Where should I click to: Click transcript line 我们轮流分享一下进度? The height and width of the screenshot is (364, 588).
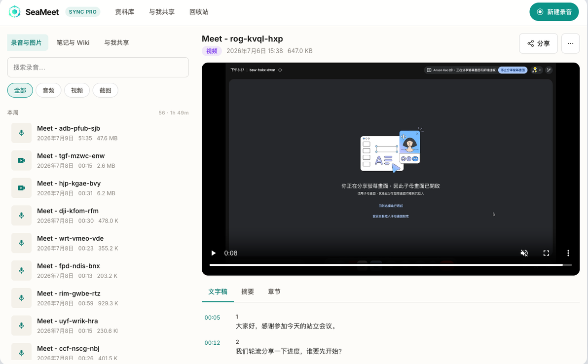(289, 351)
